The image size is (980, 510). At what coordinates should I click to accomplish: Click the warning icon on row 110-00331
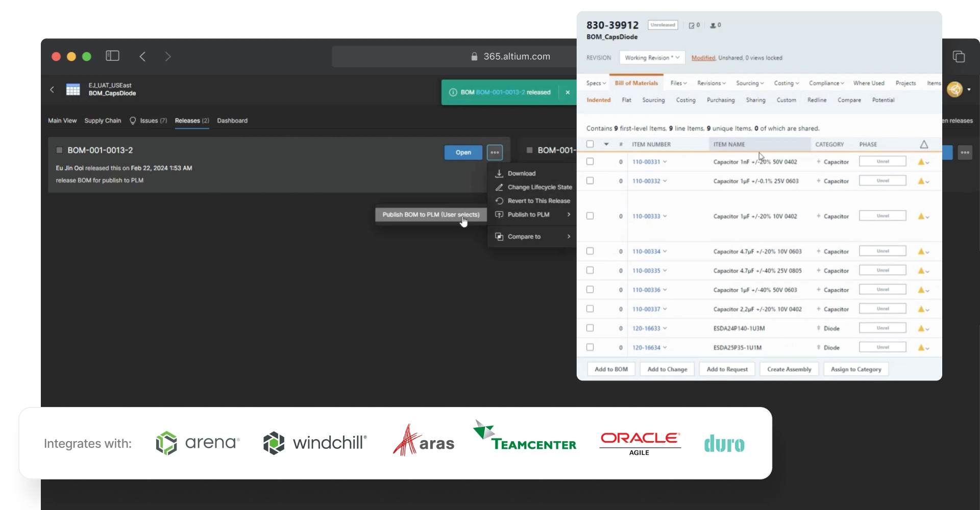921,162
